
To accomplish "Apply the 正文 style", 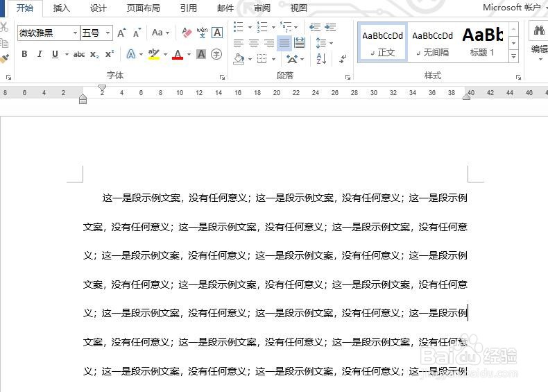I will click(383, 42).
